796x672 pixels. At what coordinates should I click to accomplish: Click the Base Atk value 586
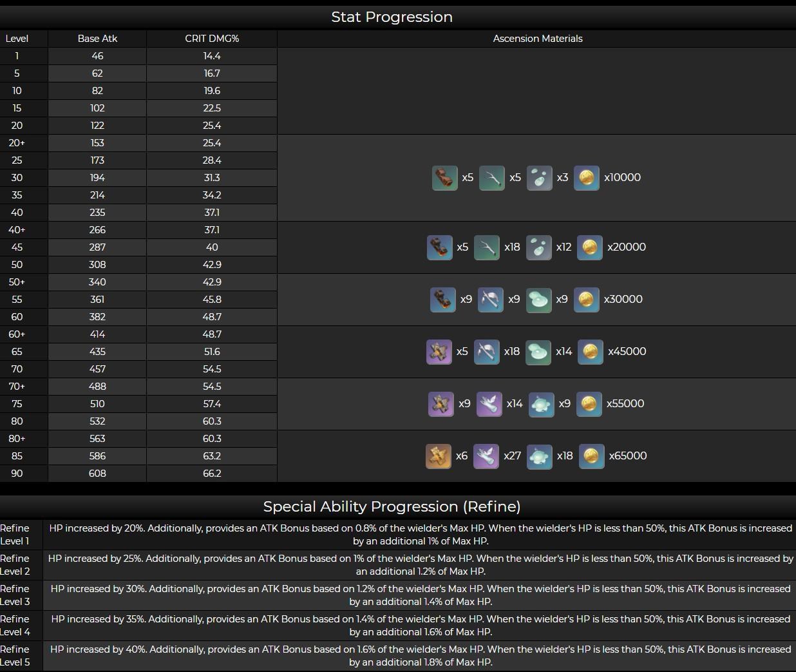pos(97,456)
